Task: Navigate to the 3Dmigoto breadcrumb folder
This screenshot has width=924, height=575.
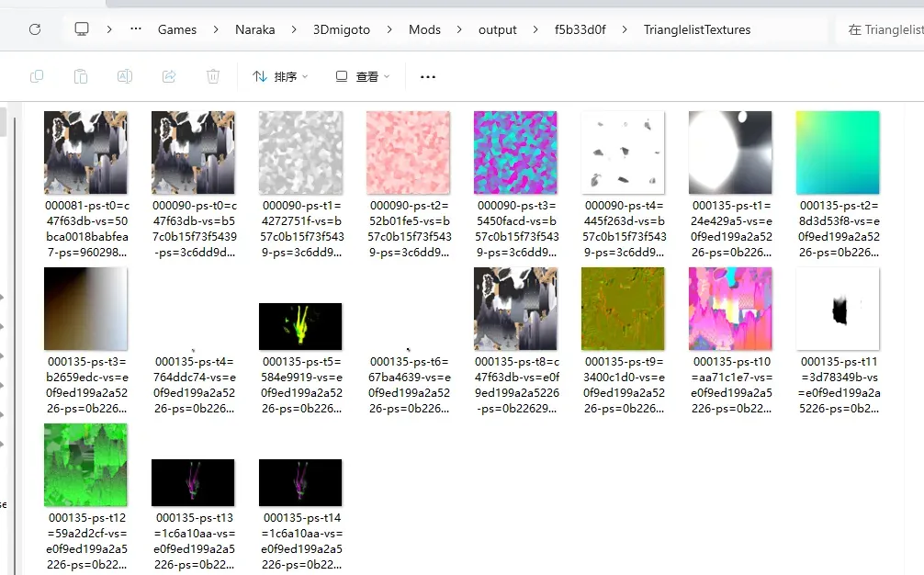Action: (341, 28)
